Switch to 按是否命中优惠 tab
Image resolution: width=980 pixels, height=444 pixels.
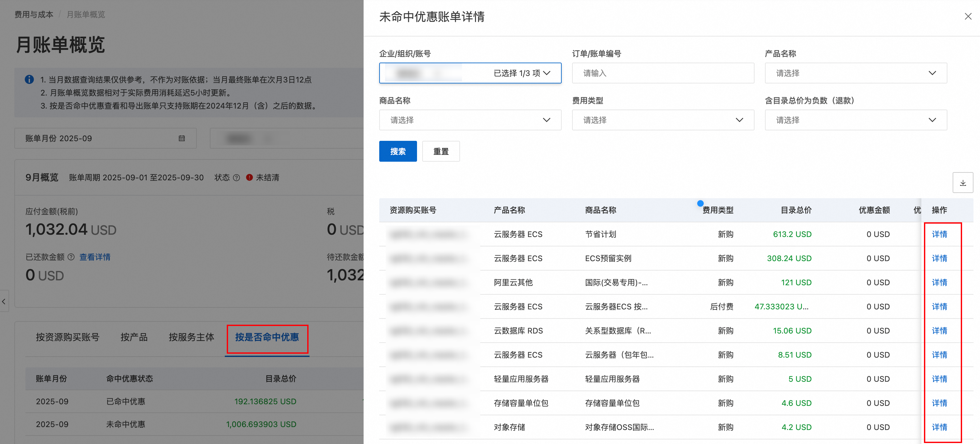pyautogui.click(x=267, y=337)
